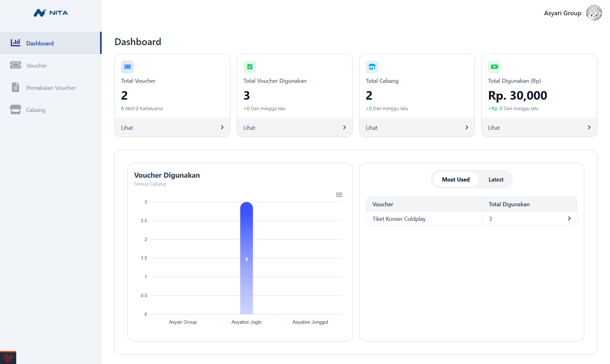Click Lihat on the Total Voucher card
The height and width of the screenshot is (364, 610).
click(127, 128)
